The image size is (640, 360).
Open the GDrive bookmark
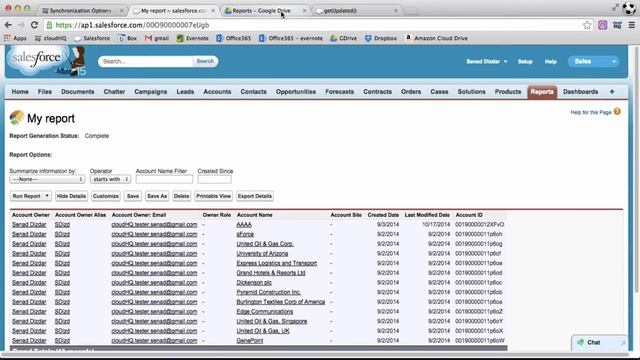[343, 38]
